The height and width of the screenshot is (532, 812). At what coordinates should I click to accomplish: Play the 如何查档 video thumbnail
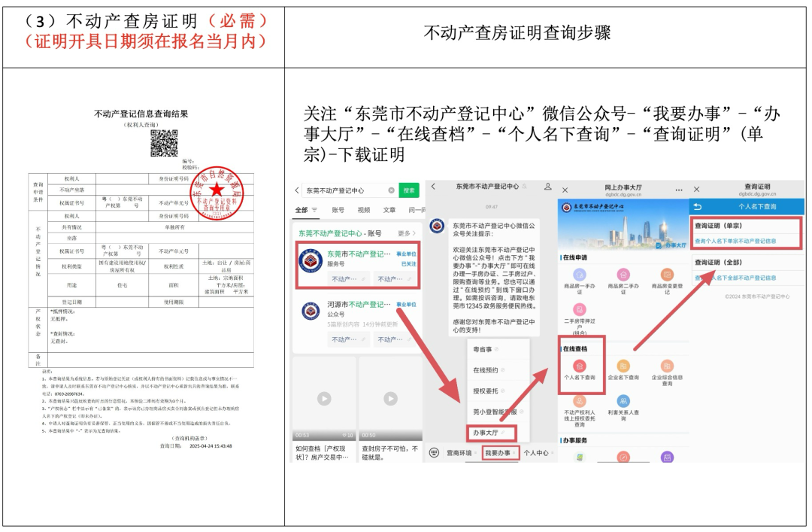pos(324,398)
